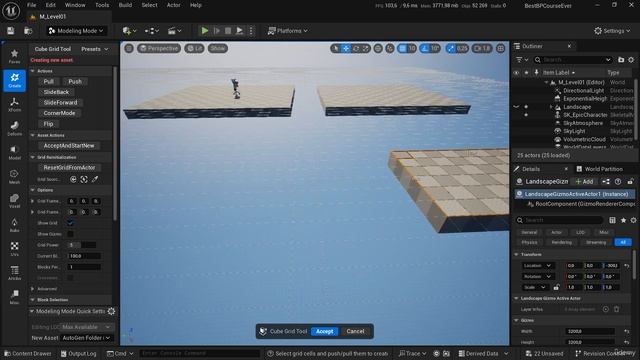
Task: Open the Window menu
Action: tap(75, 5)
